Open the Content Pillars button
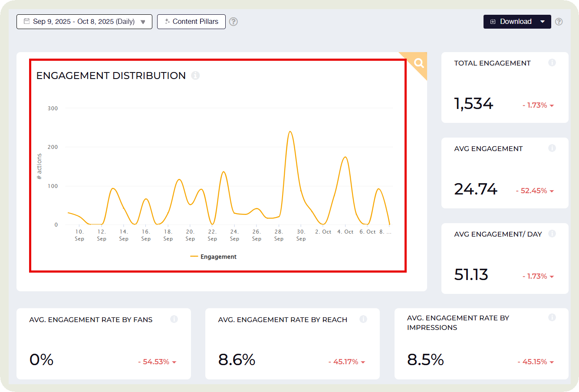The image size is (579, 392). pyautogui.click(x=191, y=22)
